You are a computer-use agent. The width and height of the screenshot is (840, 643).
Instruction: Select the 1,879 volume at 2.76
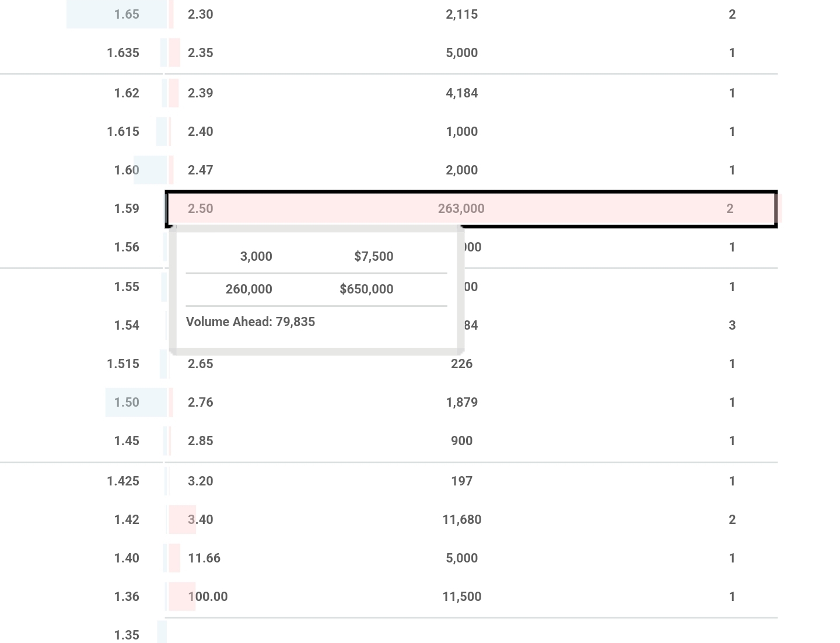pyautogui.click(x=461, y=403)
